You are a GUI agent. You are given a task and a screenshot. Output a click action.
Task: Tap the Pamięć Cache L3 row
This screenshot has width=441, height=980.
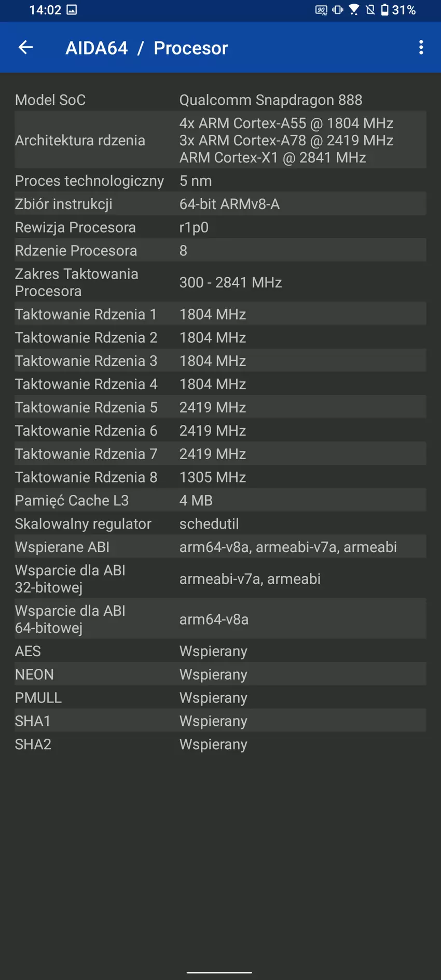[x=220, y=500]
